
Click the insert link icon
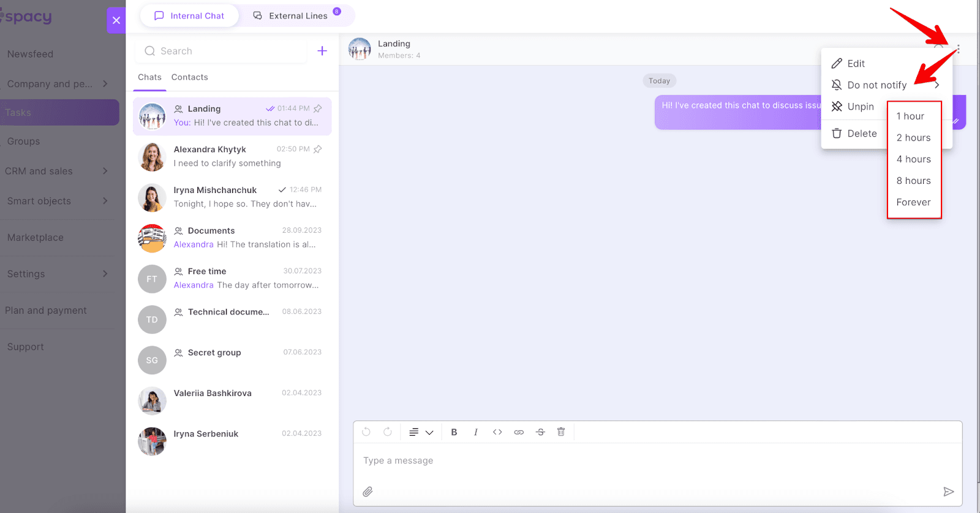(x=519, y=432)
